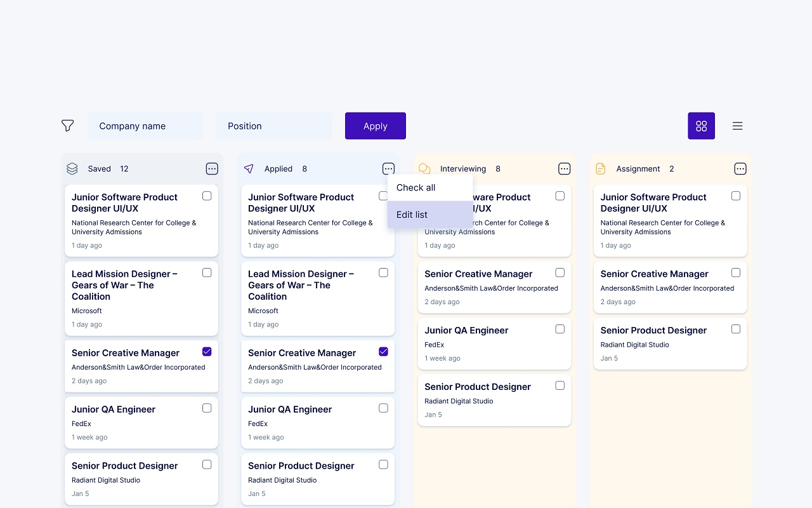Click the Saved column's stacked layers icon

click(72, 168)
